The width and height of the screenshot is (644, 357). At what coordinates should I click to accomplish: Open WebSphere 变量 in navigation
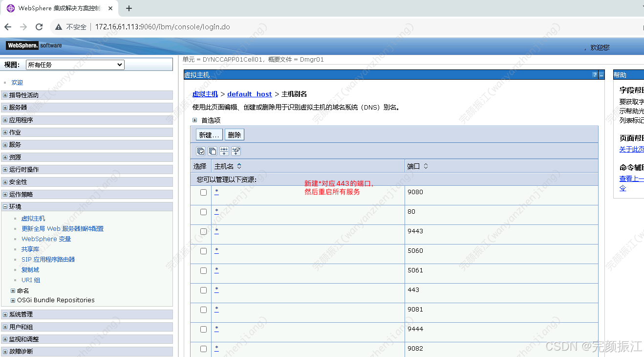point(46,239)
